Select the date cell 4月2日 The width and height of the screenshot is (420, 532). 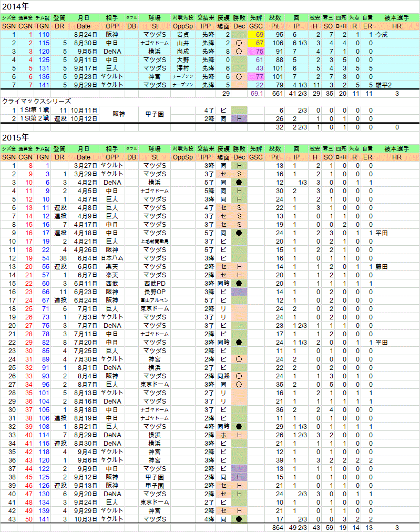click(x=84, y=183)
